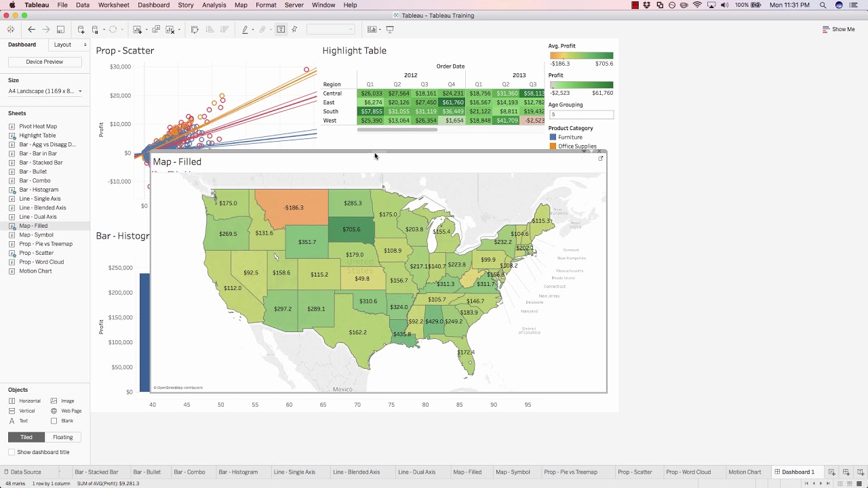Screen dimensions: 868x488
Task: Click the macOS Spotlight search icon
Action: (823, 5)
